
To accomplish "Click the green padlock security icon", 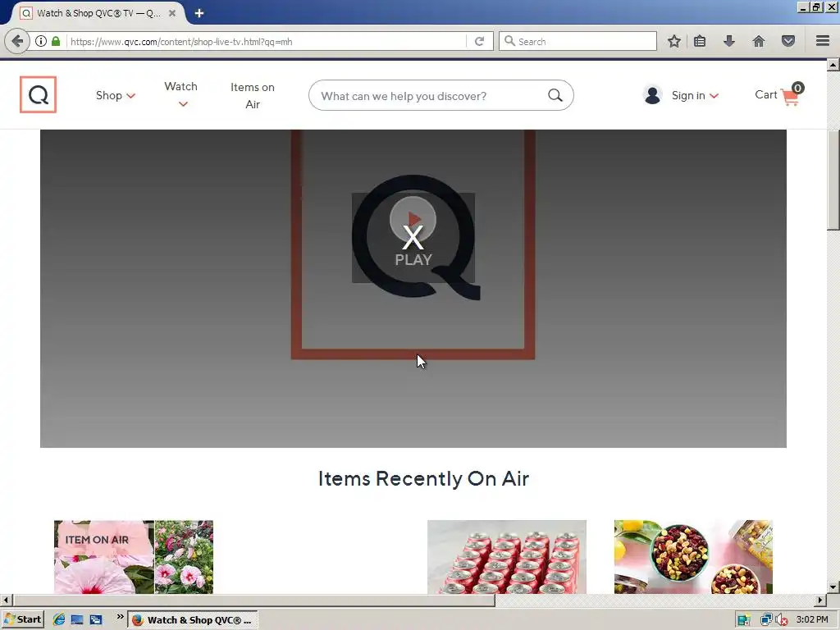I will pos(56,41).
